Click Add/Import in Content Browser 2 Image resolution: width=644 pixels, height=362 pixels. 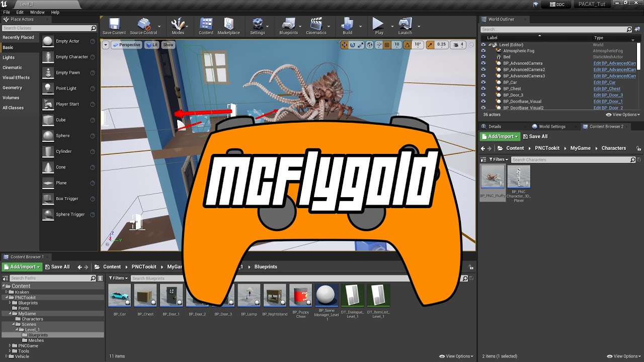(x=500, y=136)
